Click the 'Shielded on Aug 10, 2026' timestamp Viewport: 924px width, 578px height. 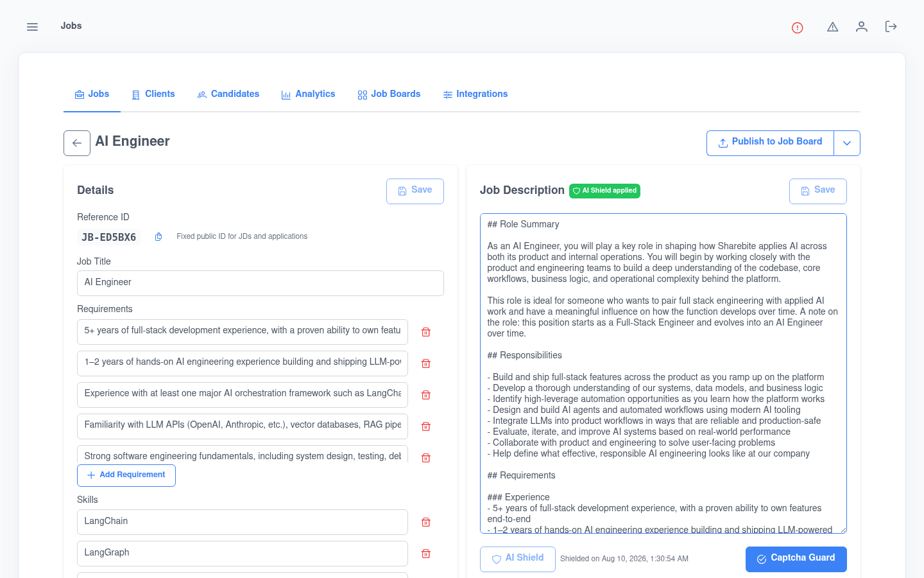(x=624, y=559)
